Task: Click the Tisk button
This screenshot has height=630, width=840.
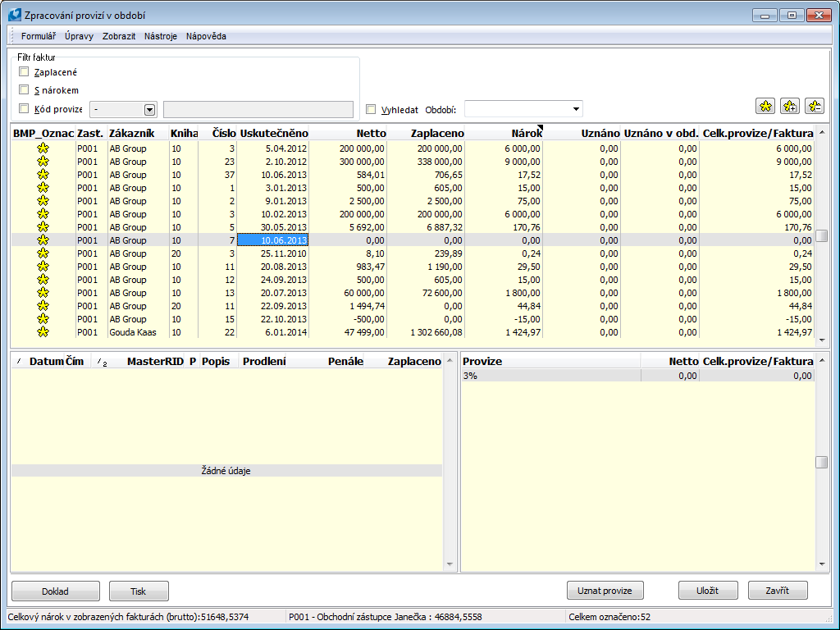Action: [x=139, y=591]
